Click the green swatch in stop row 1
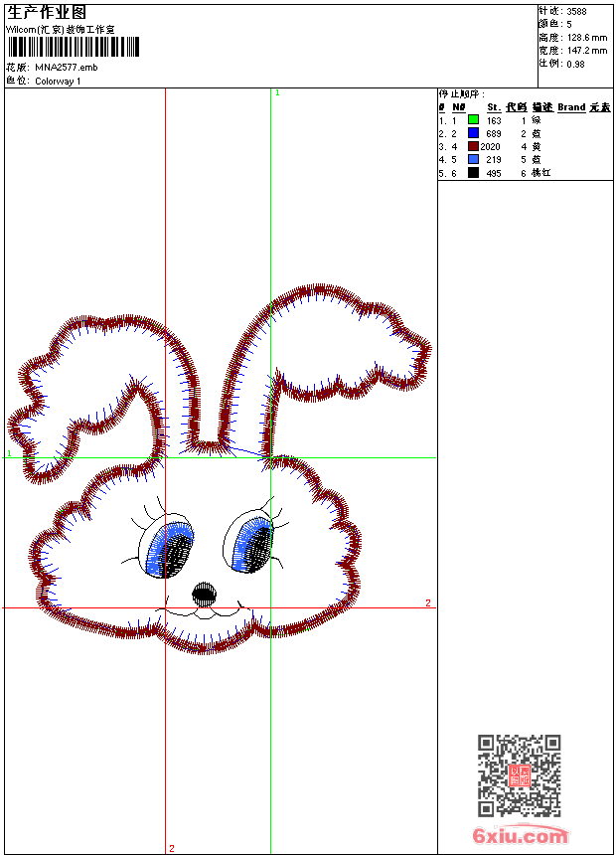The width and height of the screenshot is (616, 855). point(473,119)
